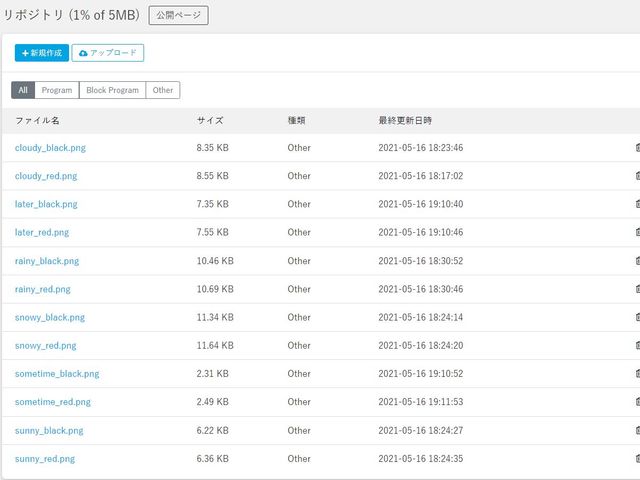Image resolution: width=640 pixels, height=480 pixels.
Task: Filter by Block Program files
Action: 112,90
